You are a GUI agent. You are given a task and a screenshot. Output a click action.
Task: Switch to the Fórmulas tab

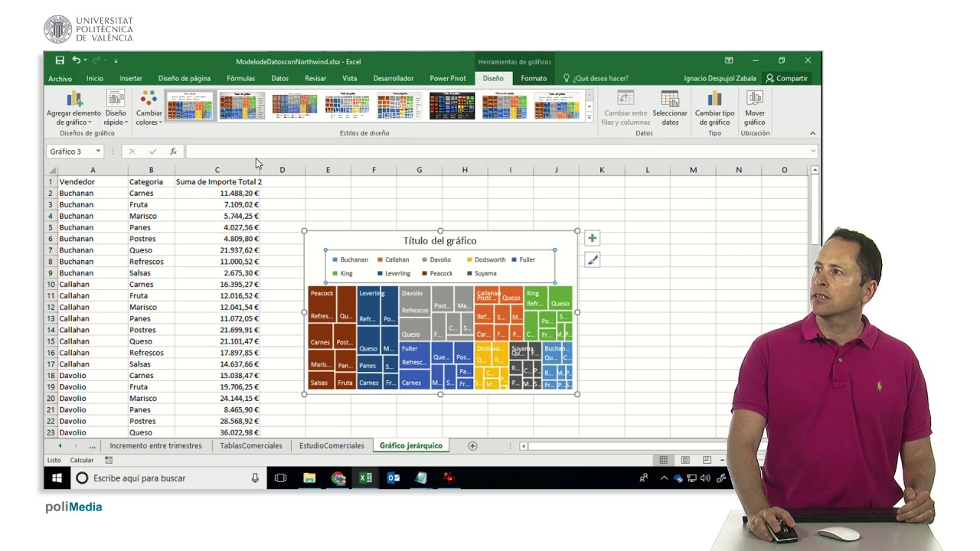coord(240,78)
